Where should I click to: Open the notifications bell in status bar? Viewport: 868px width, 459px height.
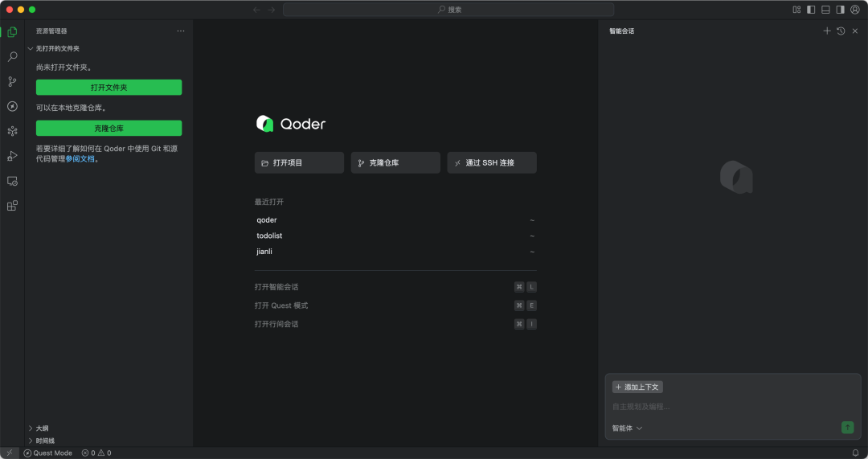pyautogui.click(x=855, y=453)
